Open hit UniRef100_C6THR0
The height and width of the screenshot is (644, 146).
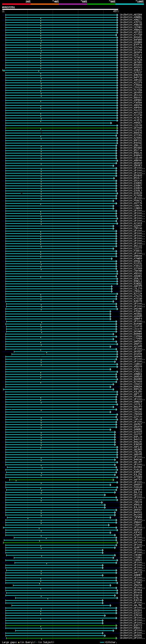(131, 27)
